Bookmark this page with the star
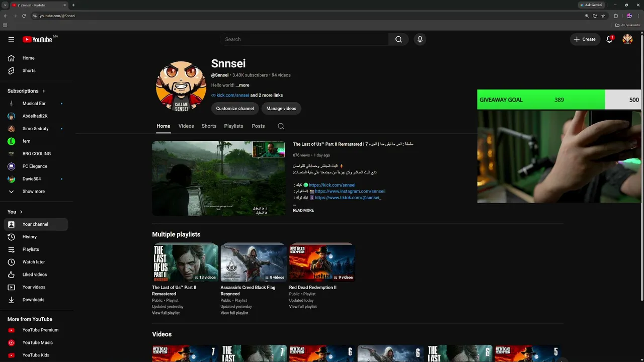 pos(603,16)
